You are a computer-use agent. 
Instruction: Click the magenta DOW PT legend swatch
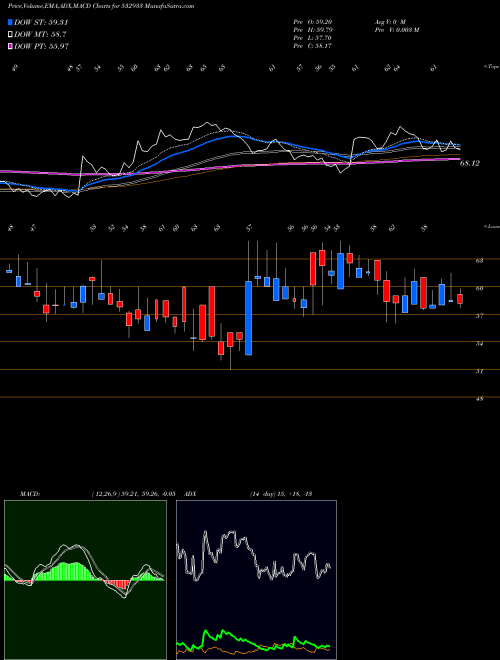[x=11, y=46]
